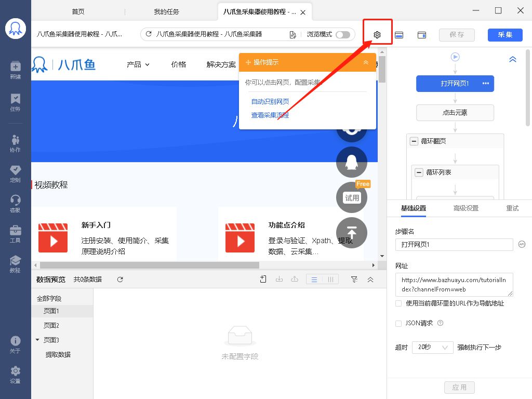This screenshot has height=399, width=532.
Task: Collapse the 操作提示 tips panel
Action: (x=366, y=62)
